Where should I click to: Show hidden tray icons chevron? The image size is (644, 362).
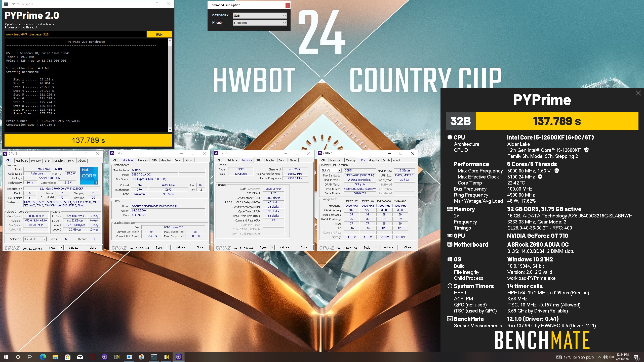(x=599, y=357)
